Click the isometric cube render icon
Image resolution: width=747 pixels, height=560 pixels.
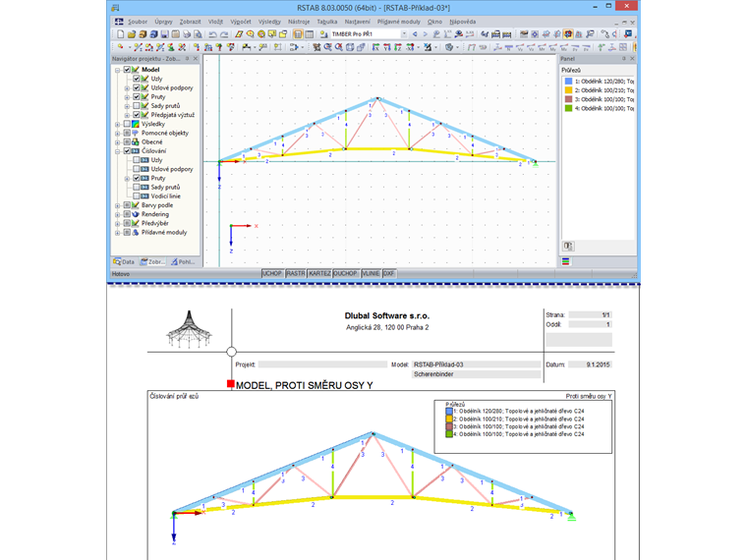pyautogui.click(x=449, y=47)
